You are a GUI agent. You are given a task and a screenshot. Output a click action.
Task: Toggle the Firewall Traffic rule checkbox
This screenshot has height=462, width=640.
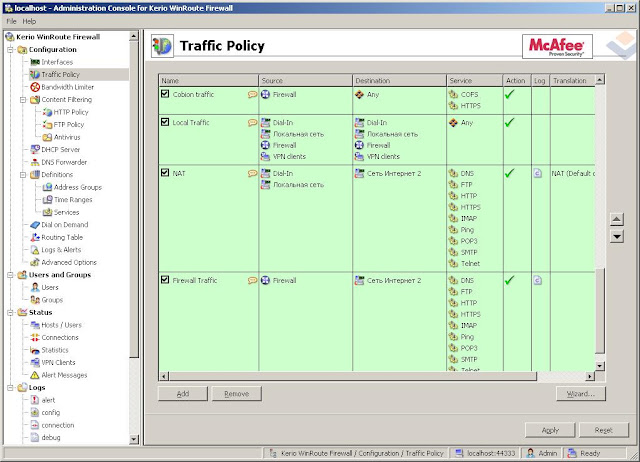(x=165, y=280)
